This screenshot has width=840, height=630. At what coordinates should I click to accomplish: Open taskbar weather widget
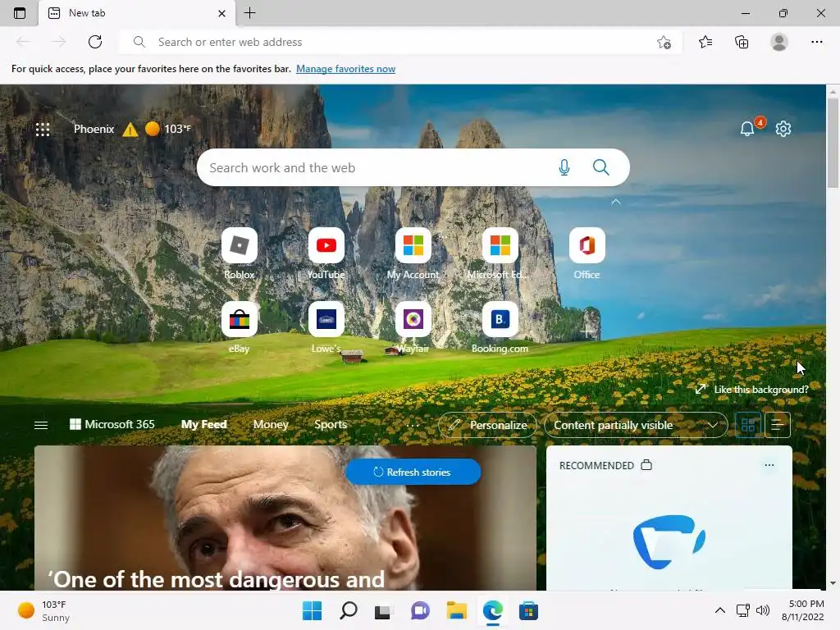[x=44, y=610]
